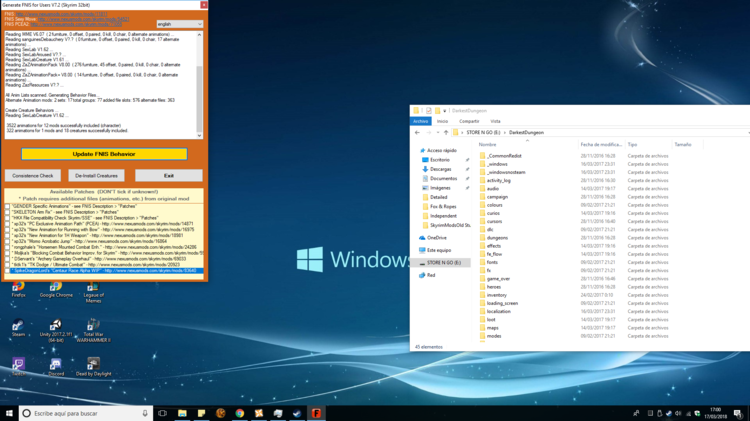Image resolution: width=750 pixels, height=421 pixels.
Task: Open the english language dropdown in FNIS
Action: pyautogui.click(x=180, y=24)
